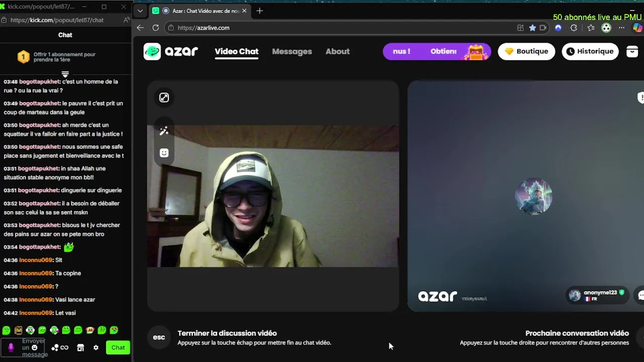Screen dimensions: 644x362
Task: Click the green Chat send button
Action: [118, 347]
